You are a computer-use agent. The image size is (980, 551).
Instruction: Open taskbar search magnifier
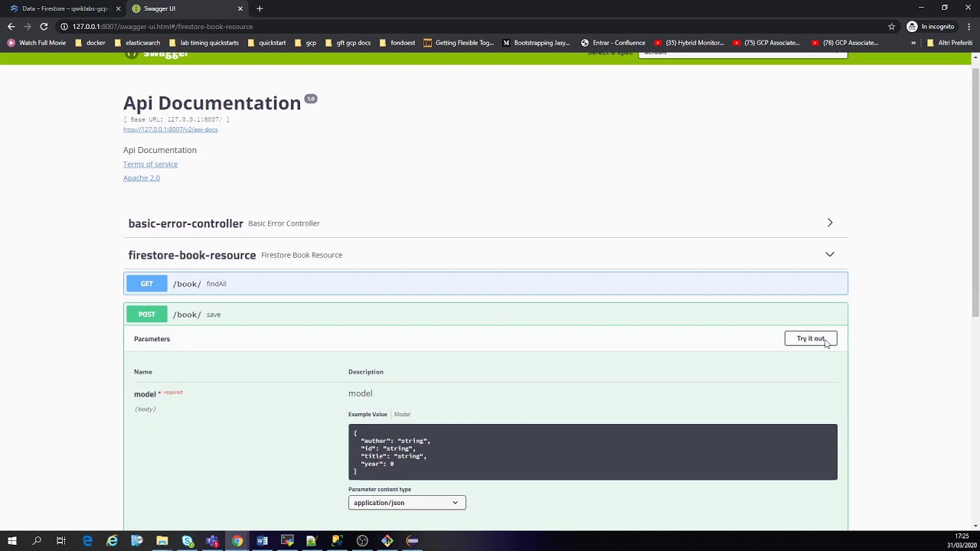tap(37, 541)
